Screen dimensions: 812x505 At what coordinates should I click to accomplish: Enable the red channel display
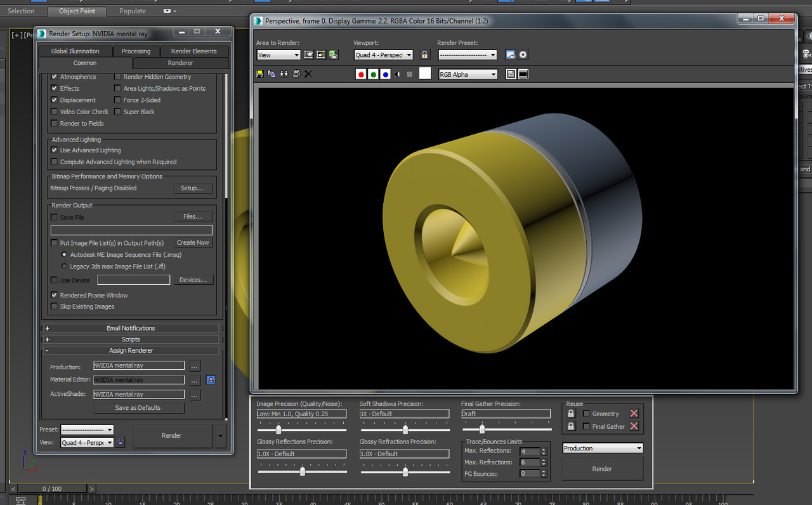tap(360, 74)
